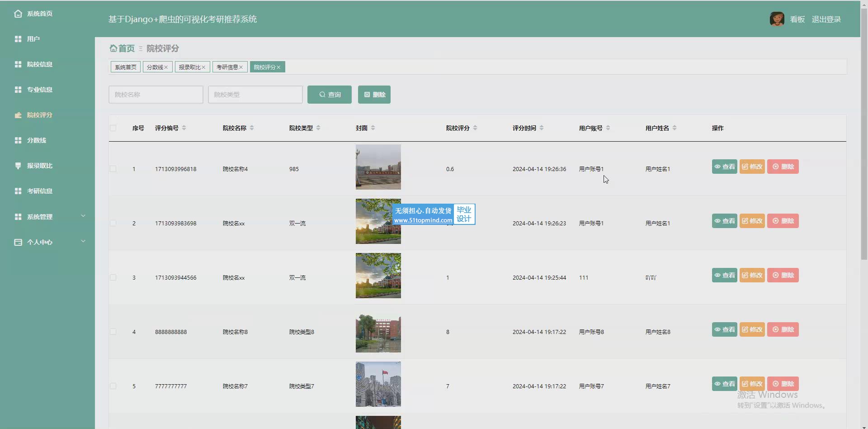Image resolution: width=868 pixels, height=429 pixels.
Task: Edit row 3 record 1713093944566
Action: 752,275
